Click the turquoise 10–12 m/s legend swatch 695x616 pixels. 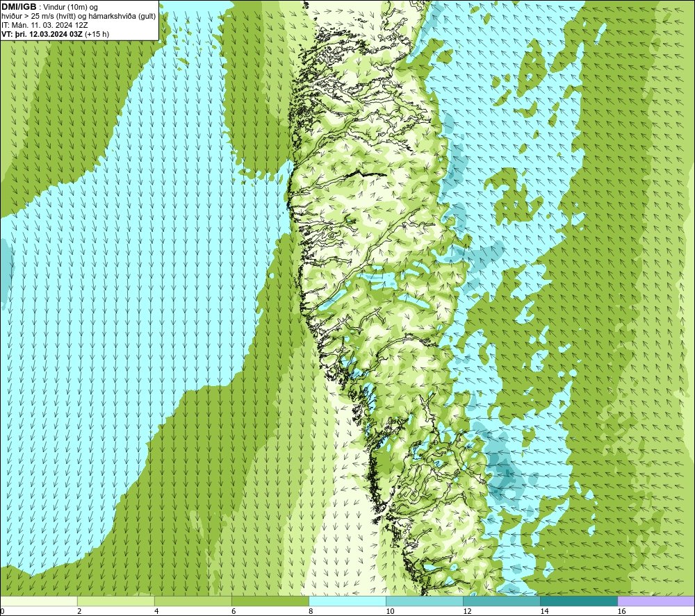coord(425,601)
